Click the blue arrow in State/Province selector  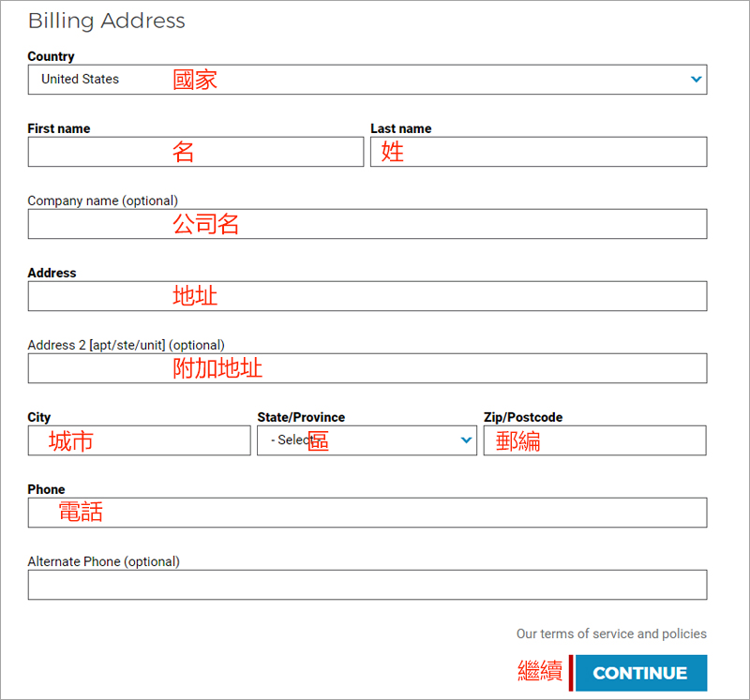coord(467,440)
